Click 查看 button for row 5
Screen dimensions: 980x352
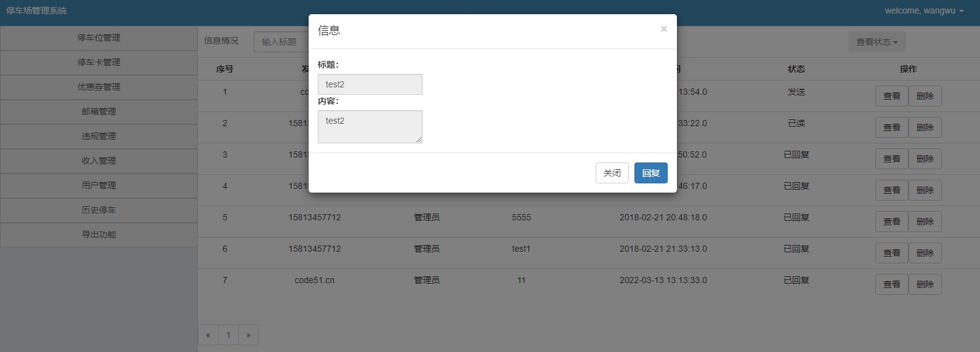pyautogui.click(x=891, y=222)
